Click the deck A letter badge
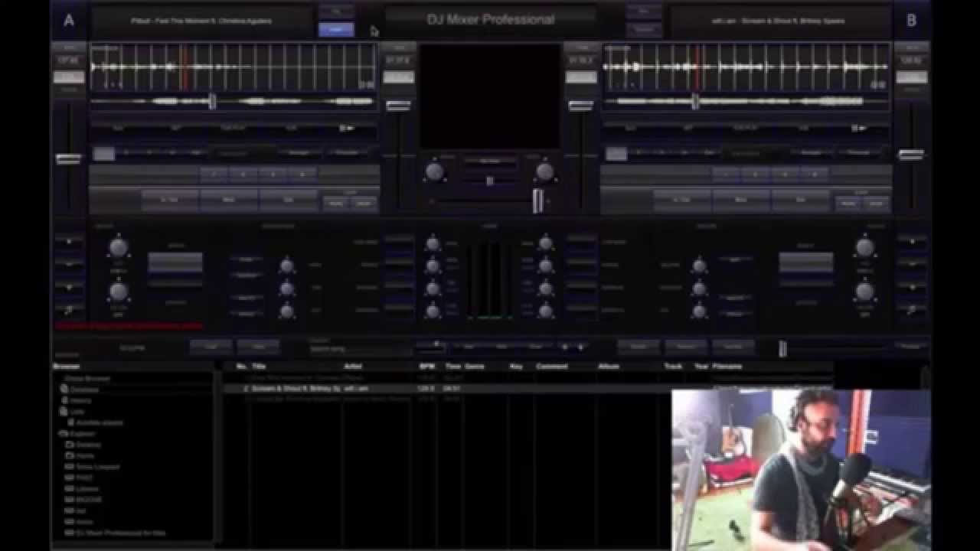The image size is (980, 551). click(x=69, y=21)
